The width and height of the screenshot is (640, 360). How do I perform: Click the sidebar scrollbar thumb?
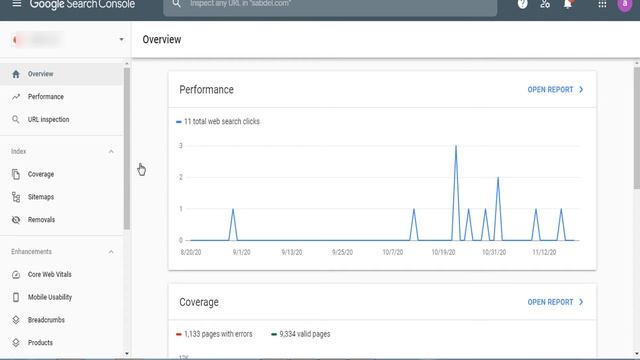[x=127, y=148]
